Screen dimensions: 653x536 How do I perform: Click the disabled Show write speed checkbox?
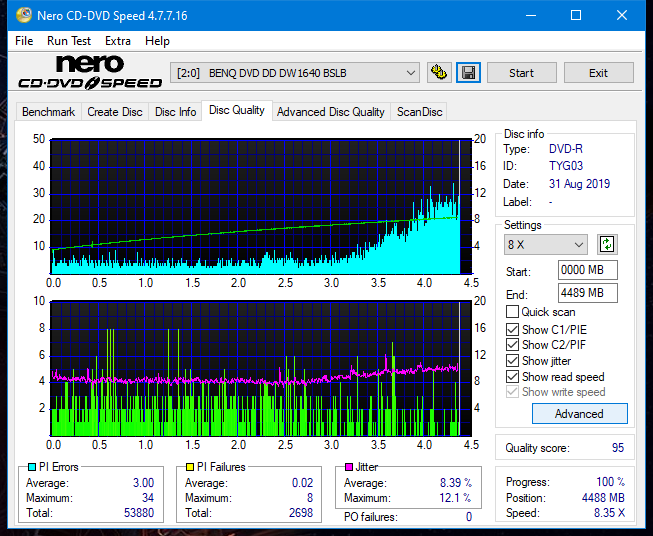coord(512,392)
